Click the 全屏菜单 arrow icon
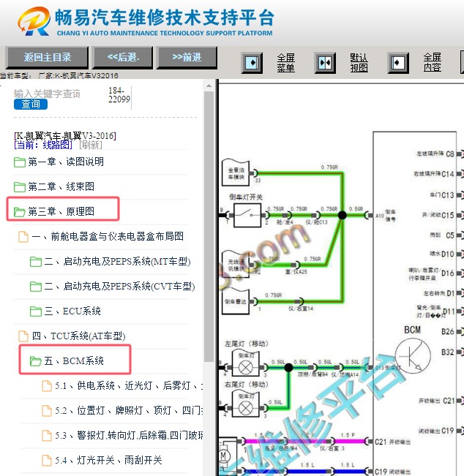Image resolution: width=464 pixels, height=476 pixels. click(x=252, y=63)
